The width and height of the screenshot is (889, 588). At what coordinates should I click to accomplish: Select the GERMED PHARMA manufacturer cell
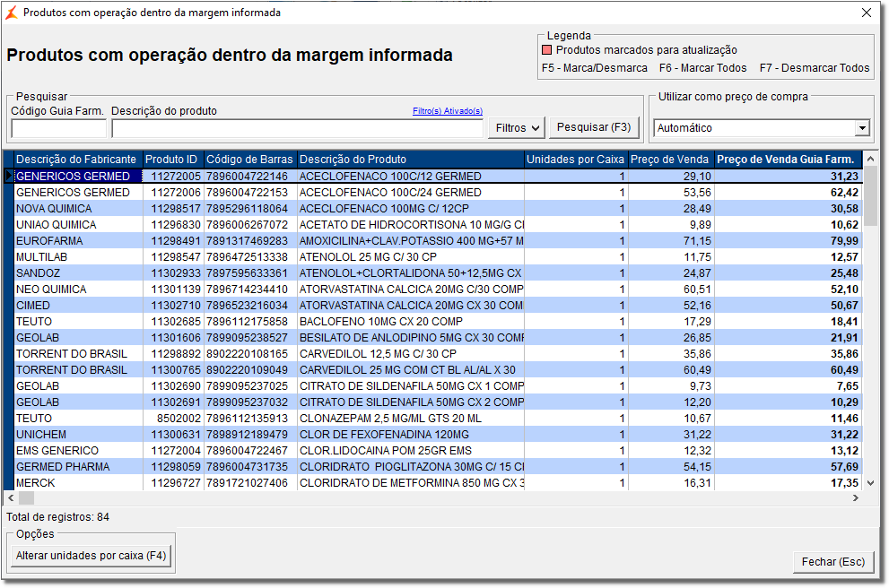pos(78,467)
